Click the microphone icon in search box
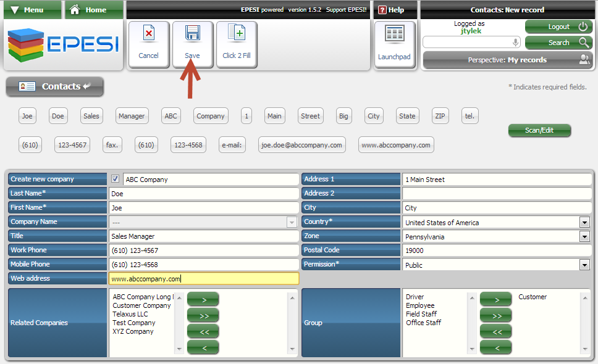598x364 pixels. tap(515, 43)
